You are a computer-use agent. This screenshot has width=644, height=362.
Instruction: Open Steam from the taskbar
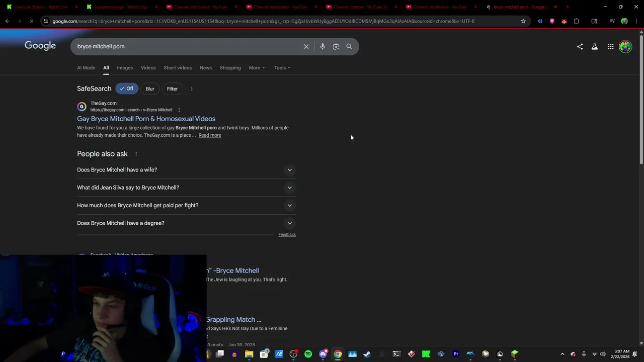coord(367,354)
